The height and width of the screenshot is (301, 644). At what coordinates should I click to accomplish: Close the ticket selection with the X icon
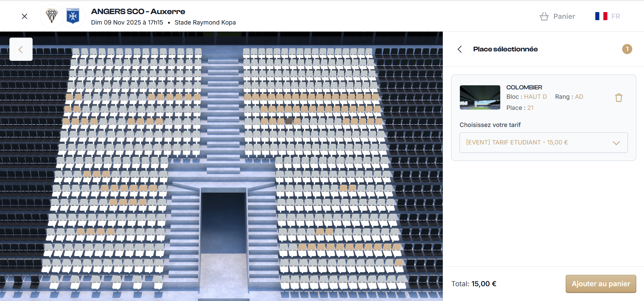[x=25, y=16]
